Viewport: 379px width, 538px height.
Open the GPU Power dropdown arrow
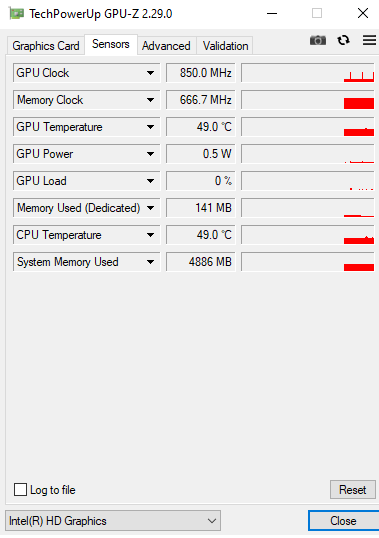pyautogui.click(x=150, y=154)
